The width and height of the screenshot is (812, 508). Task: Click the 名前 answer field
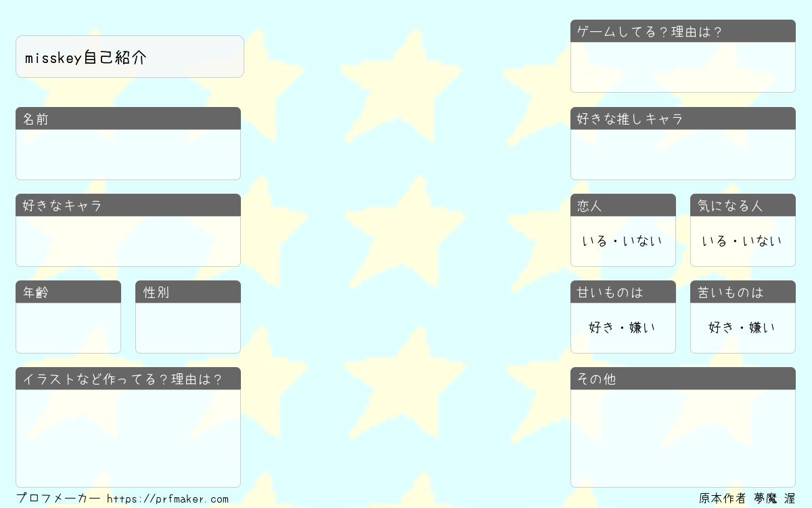tap(129, 154)
